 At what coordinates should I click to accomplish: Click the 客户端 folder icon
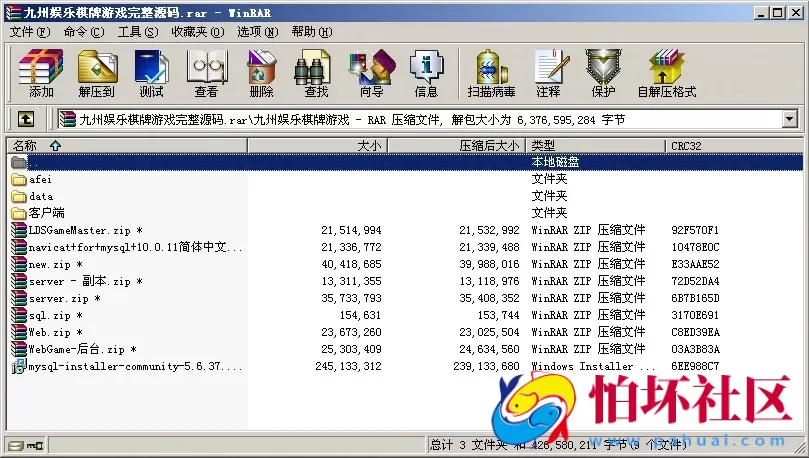coord(19,213)
